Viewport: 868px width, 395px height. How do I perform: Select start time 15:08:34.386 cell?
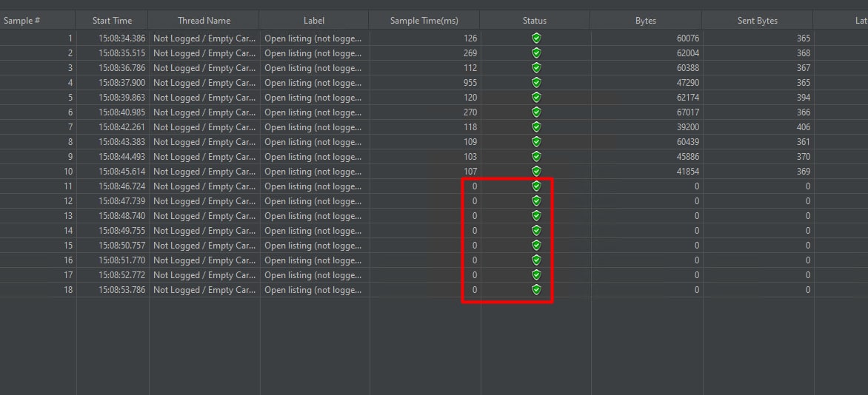coord(121,38)
